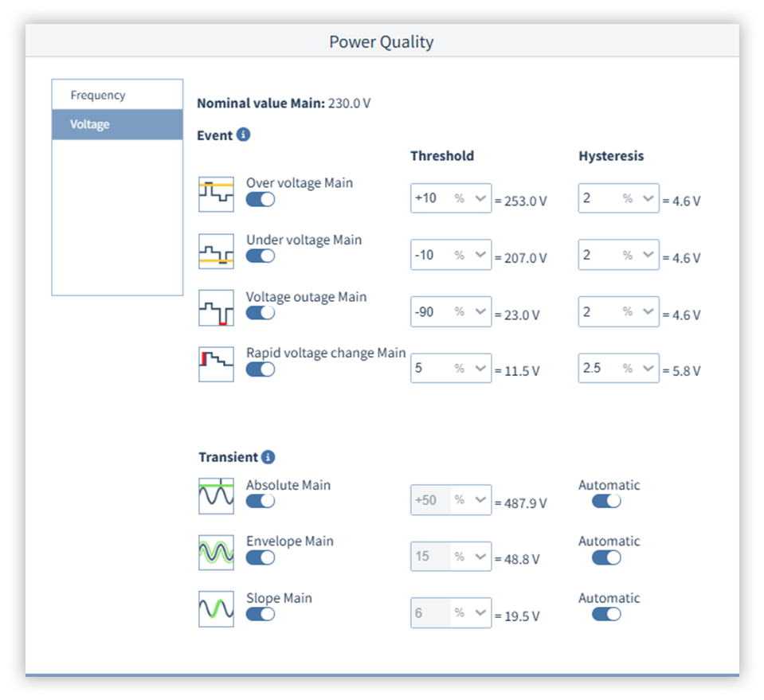Click the Transient info icon

pyautogui.click(x=268, y=457)
